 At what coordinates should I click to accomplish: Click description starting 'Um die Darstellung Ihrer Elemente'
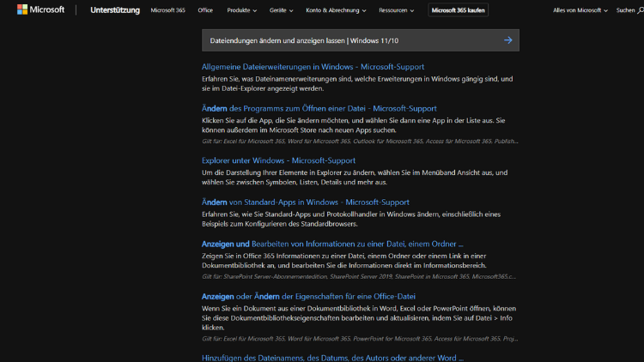[355, 178]
